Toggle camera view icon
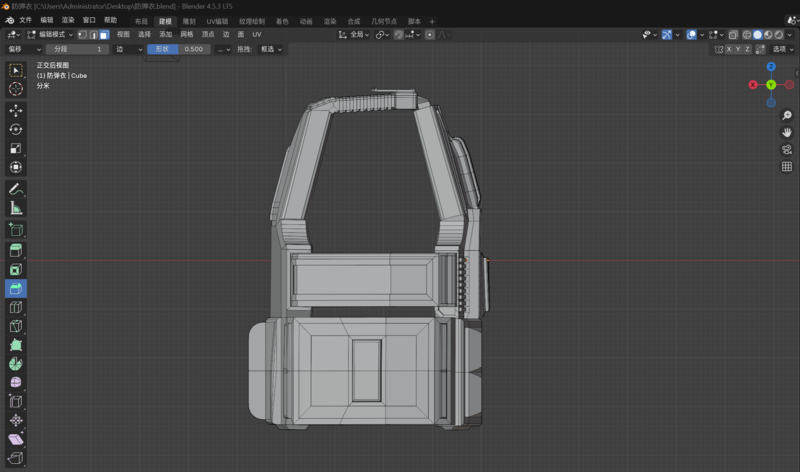 787,149
